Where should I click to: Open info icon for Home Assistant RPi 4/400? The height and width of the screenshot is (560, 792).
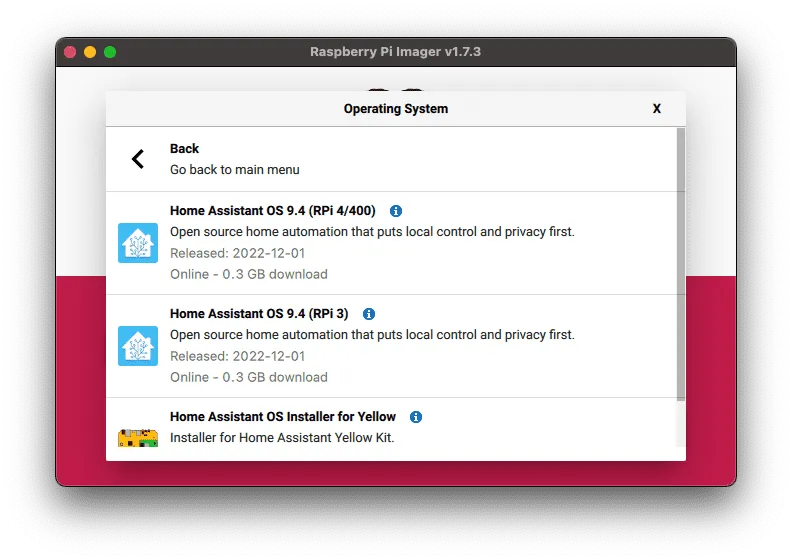396,211
